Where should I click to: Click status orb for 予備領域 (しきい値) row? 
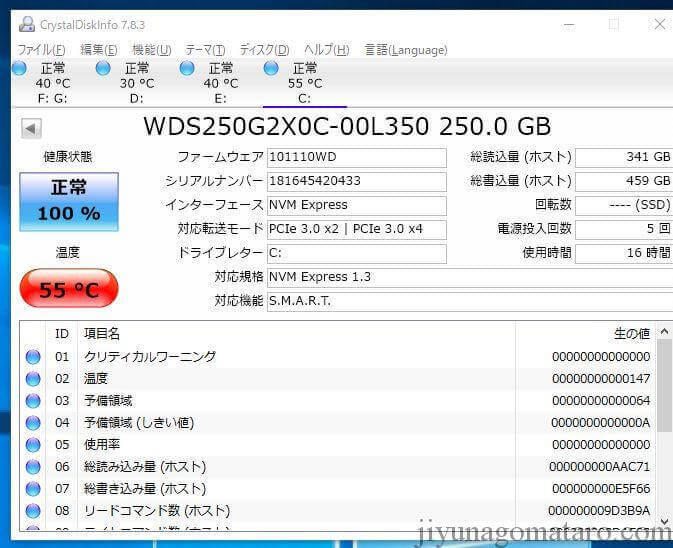pos(33,423)
